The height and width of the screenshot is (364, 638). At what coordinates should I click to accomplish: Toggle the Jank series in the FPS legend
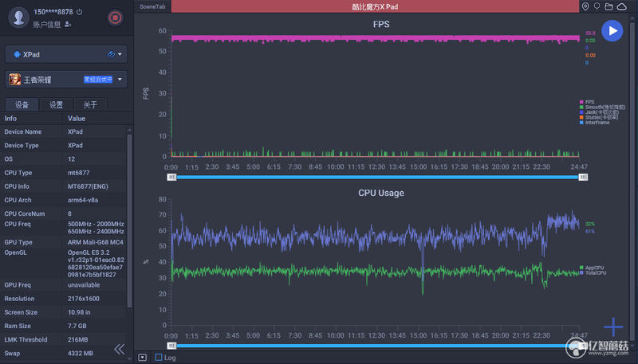[599, 112]
